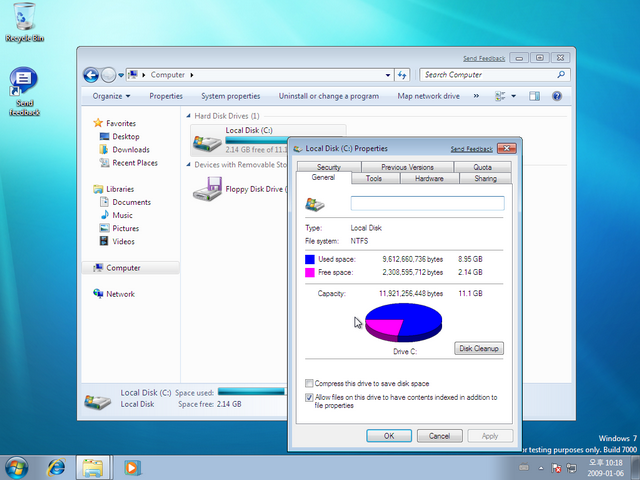
Task: Click the Disk Cleanup button
Action: point(479,348)
